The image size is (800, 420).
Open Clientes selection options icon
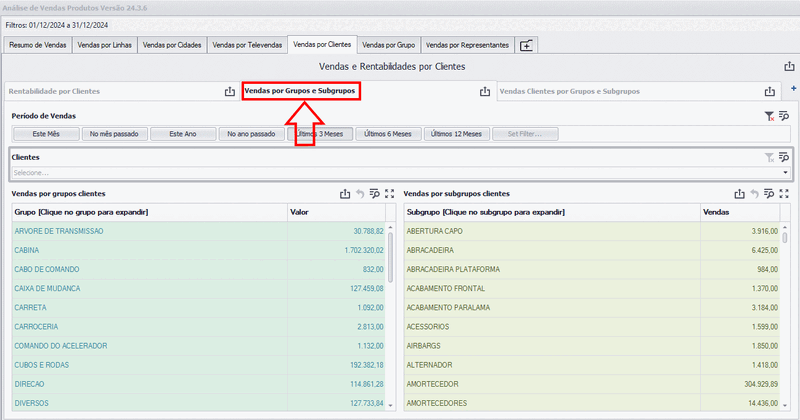(784, 158)
